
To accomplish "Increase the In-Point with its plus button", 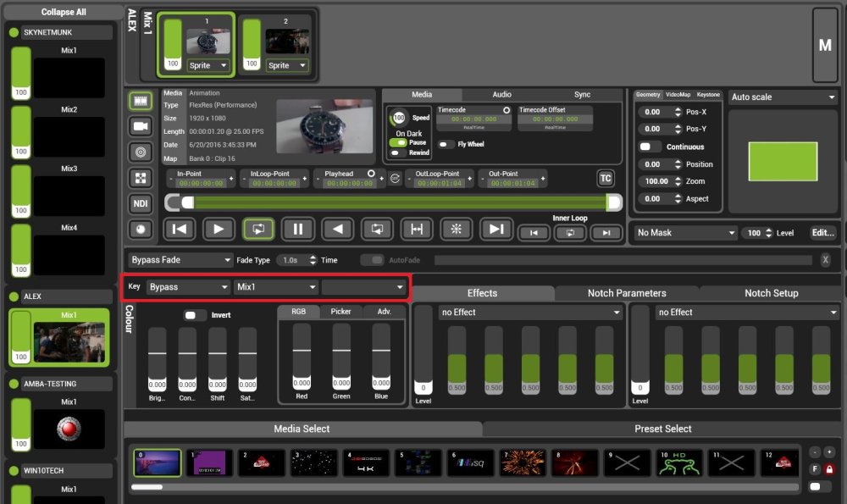I will click(x=231, y=178).
